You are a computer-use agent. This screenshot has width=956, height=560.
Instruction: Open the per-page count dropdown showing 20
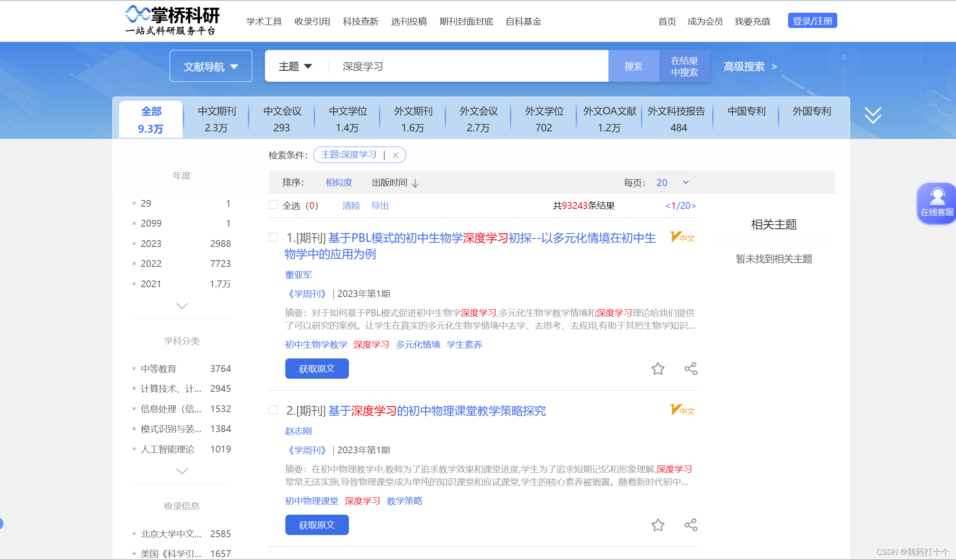click(x=672, y=183)
